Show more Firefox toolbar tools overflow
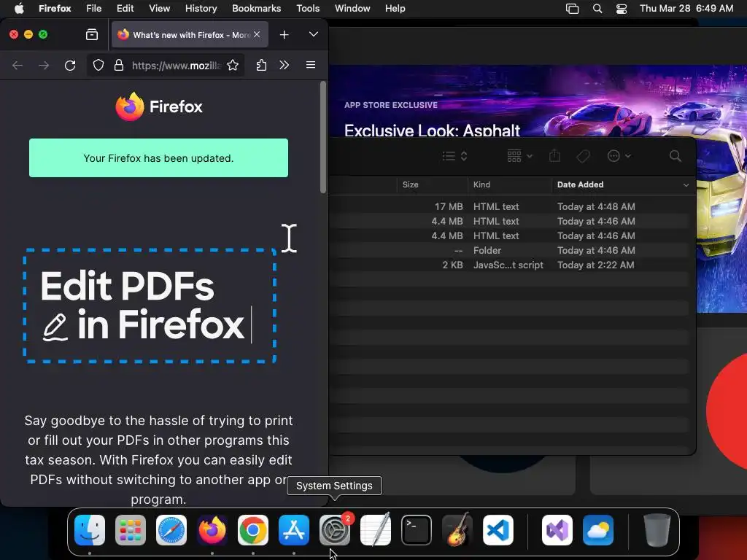 [285, 65]
